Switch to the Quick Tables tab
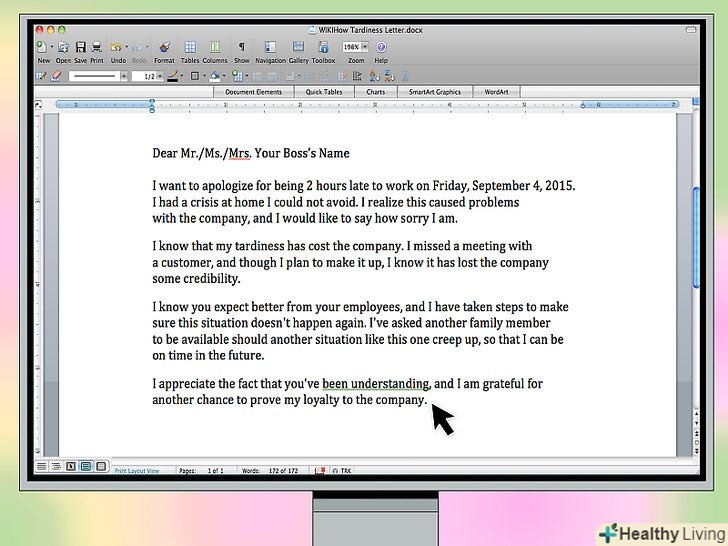Viewport: 728px width, 546px height. (324, 92)
